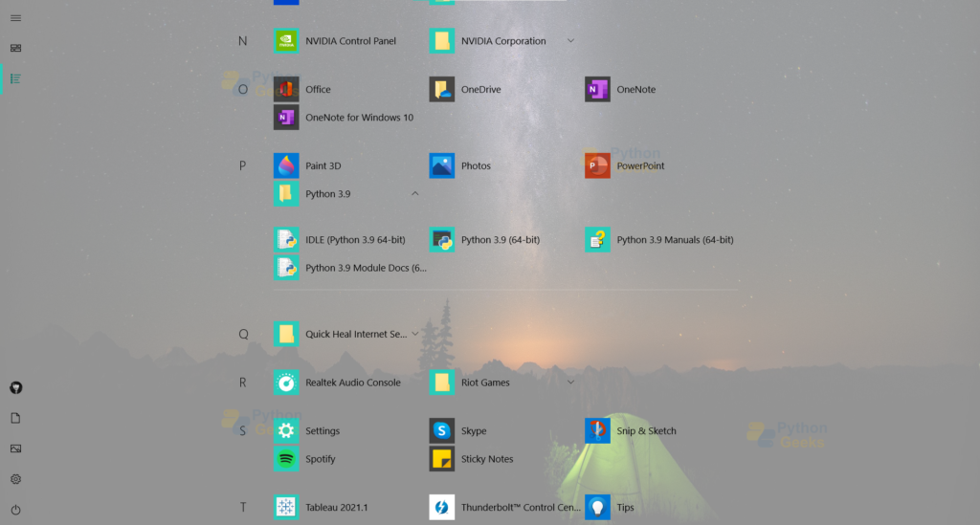This screenshot has width=980, height=525.
Task: Expand the NVIDIA Corporation folder
Action: coord(570,41)
